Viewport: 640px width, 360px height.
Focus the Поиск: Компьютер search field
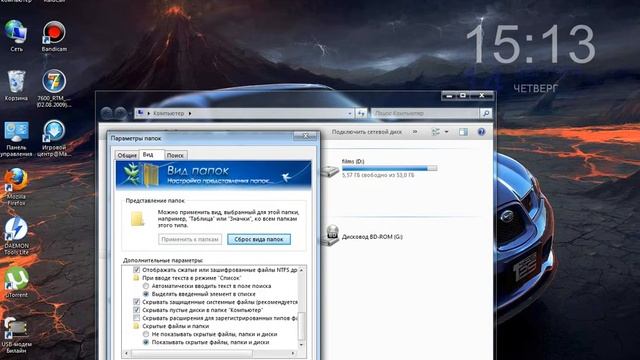click(425, 113)
